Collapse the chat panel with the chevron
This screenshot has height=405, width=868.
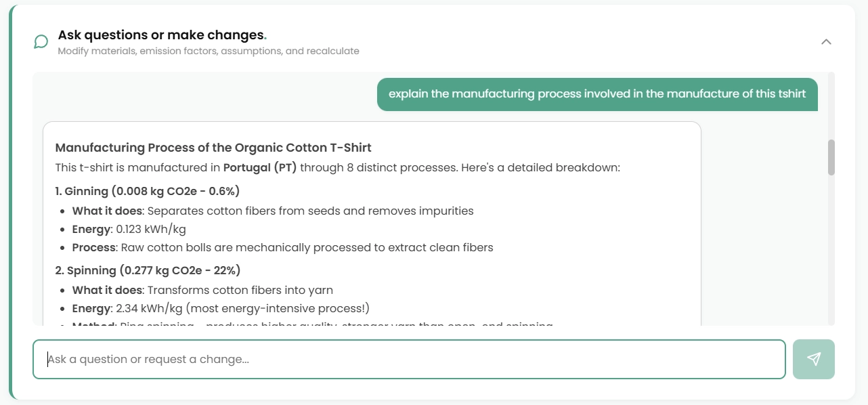(x=826, y=41)
